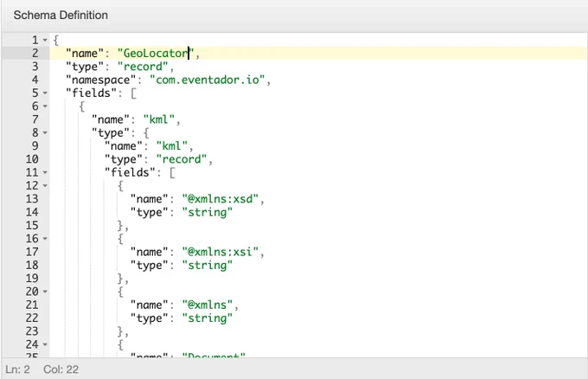Image resolution: width=588 pixels, height=379 pixels.
Task: Place cursor in "GeoLocator" value
Action: pyautogui.click(x=156, y=54)
